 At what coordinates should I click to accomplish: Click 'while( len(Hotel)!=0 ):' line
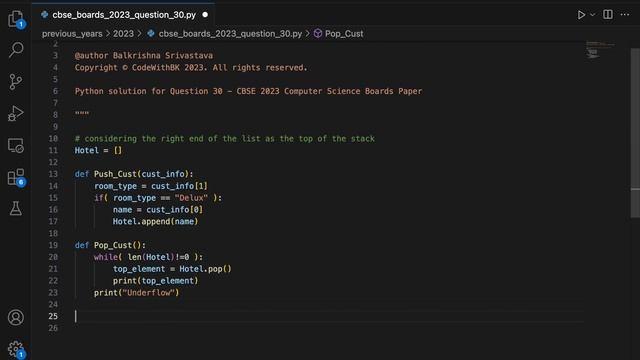click(148, 257)
